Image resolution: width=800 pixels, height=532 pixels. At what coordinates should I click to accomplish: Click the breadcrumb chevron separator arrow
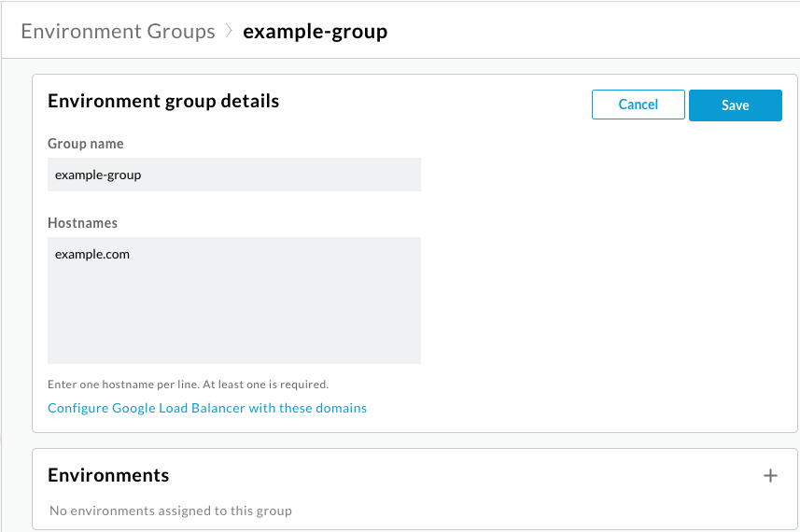coord(230,32)
